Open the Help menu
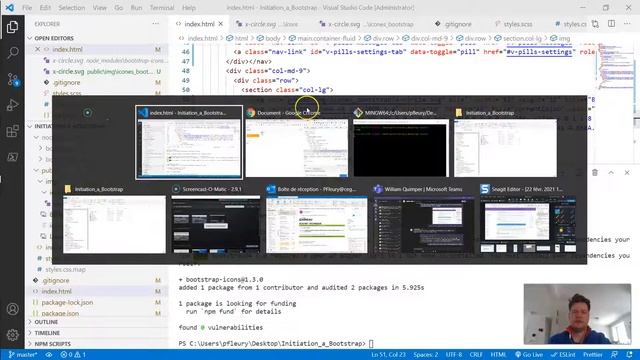 [x=189, y=8]
